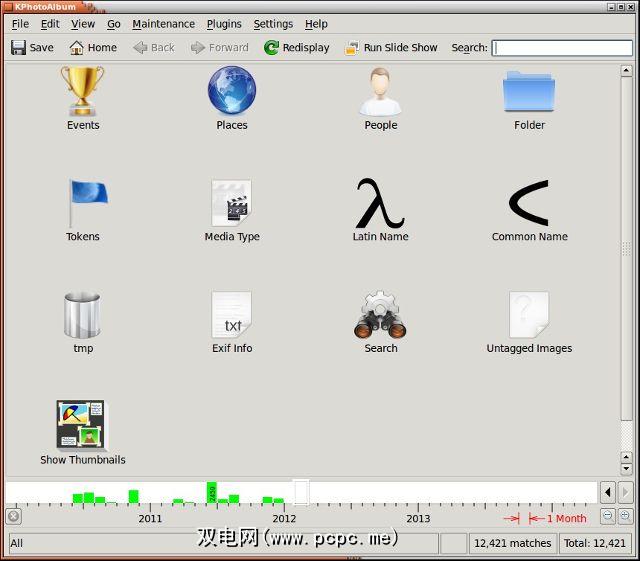This screenshot has height=561, width=640.
Task: Open the Common Name category icon
Action: (x=529, y=203)
